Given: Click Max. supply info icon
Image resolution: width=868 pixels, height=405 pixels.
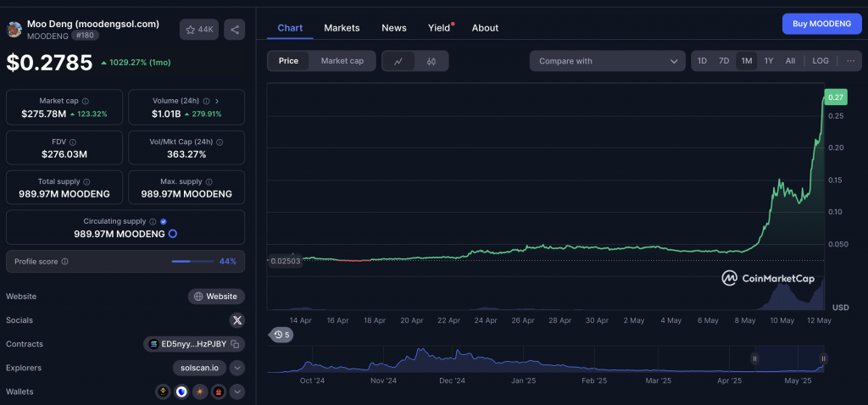Looking at the screenshot, I should (x=209, y=181).
